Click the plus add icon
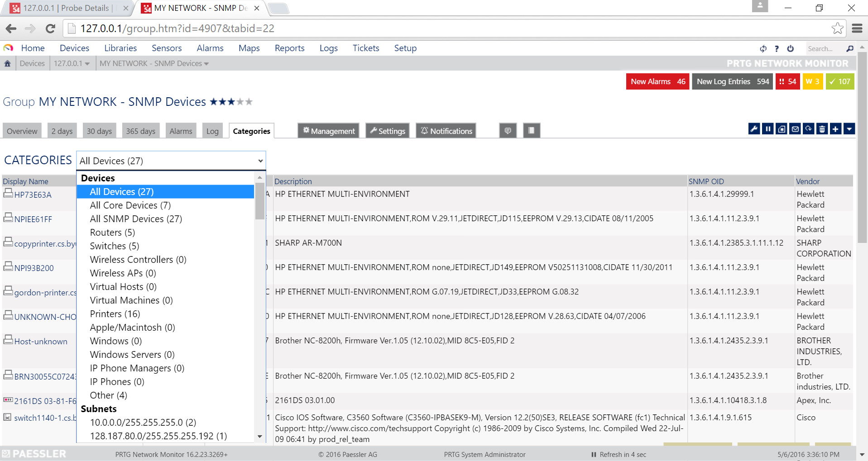 pos(835,129)
